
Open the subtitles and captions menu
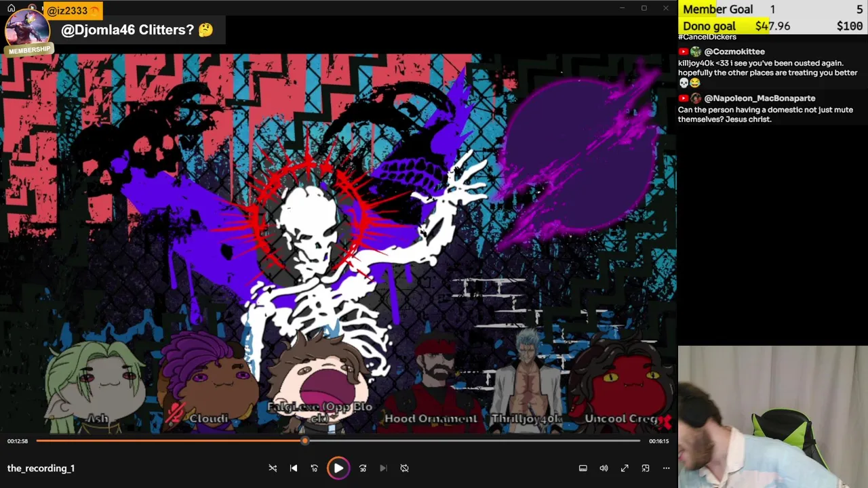583,468
